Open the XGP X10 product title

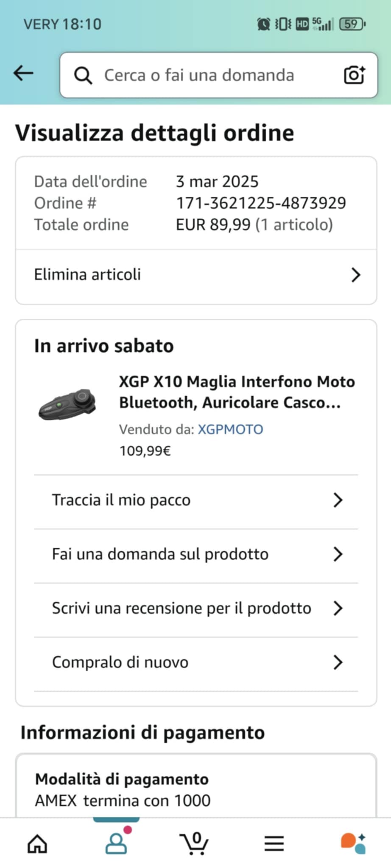click(x=237, y=392)
